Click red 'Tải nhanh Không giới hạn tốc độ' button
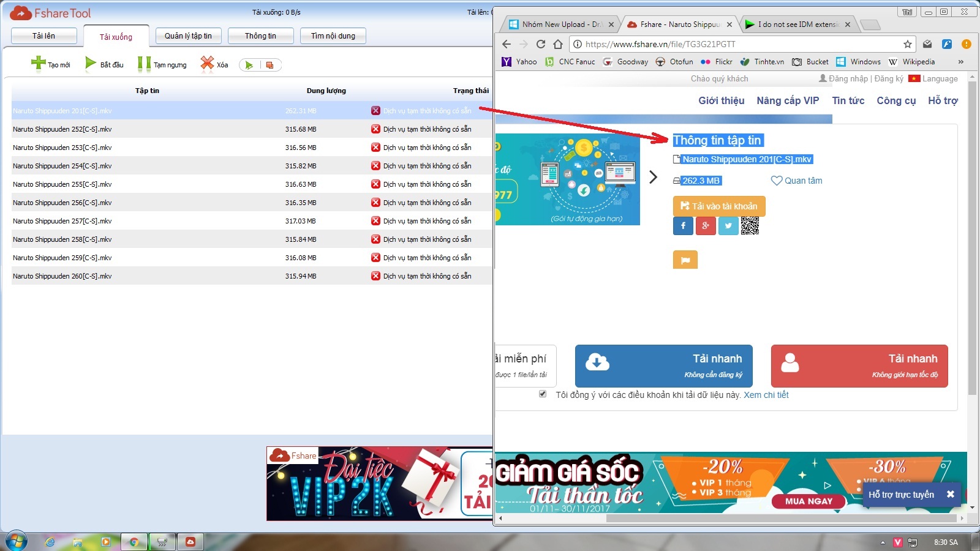 point(859,366)
